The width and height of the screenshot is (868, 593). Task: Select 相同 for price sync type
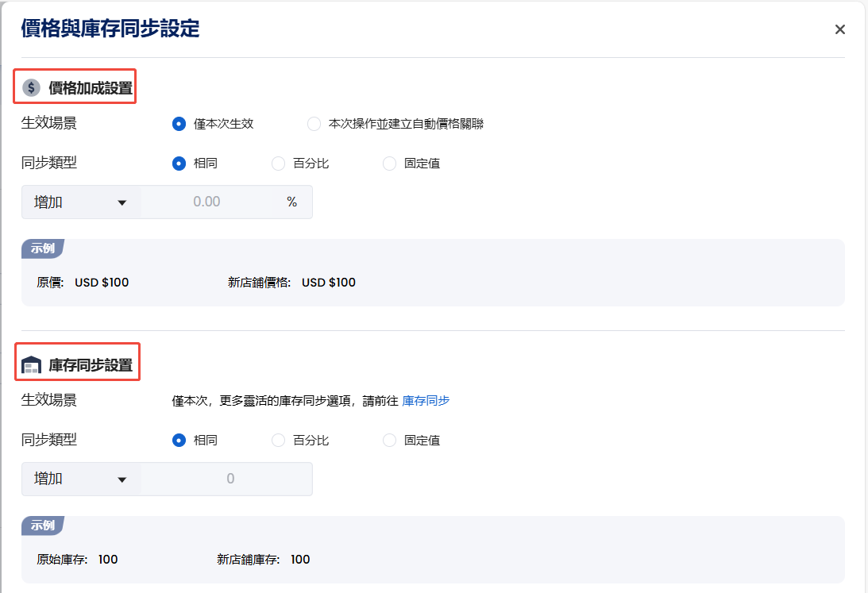pyautogui.click(x=179, y=164)
